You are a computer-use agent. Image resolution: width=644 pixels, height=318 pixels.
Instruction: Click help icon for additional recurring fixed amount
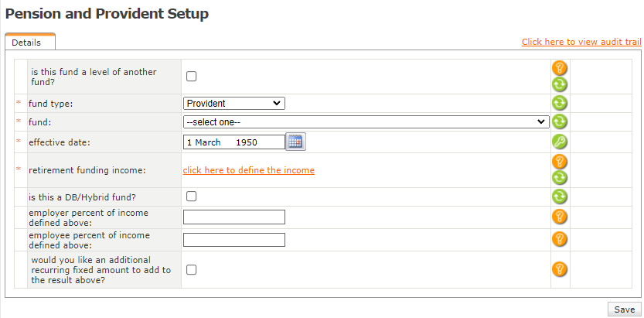[x=560, y=269]
